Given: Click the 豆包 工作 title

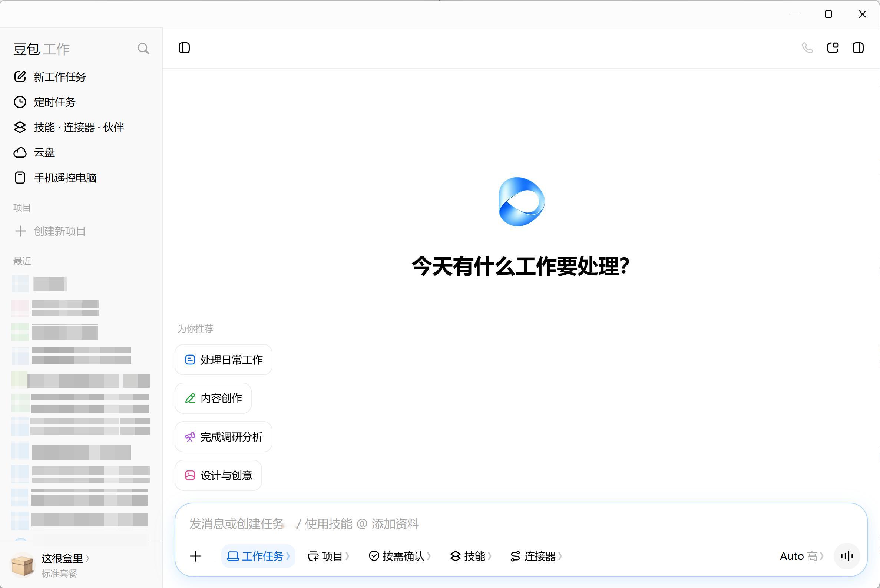Looking at the screenshot, I should tap(42, 49).
